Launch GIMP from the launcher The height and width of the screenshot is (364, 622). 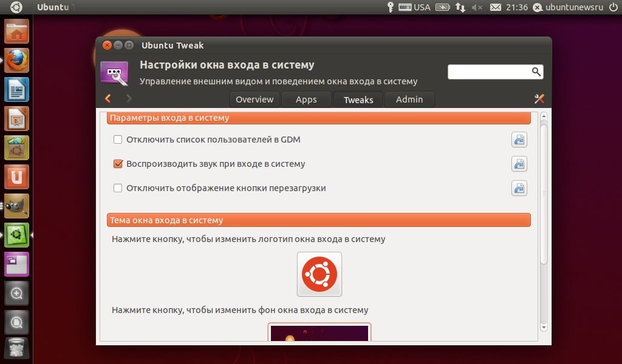(16, 206)
